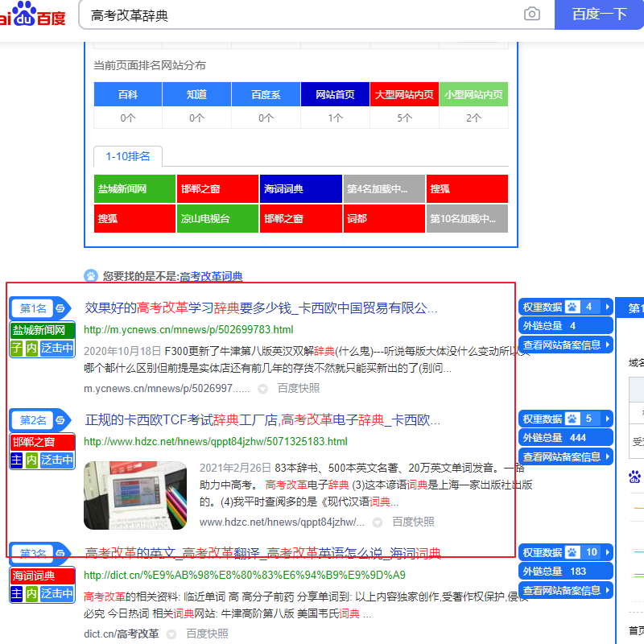Viewport: 644px width, 644px height.
Task: Click the 主 tag under the 邯郸之窗 tag
Action: tap(16, 460)
